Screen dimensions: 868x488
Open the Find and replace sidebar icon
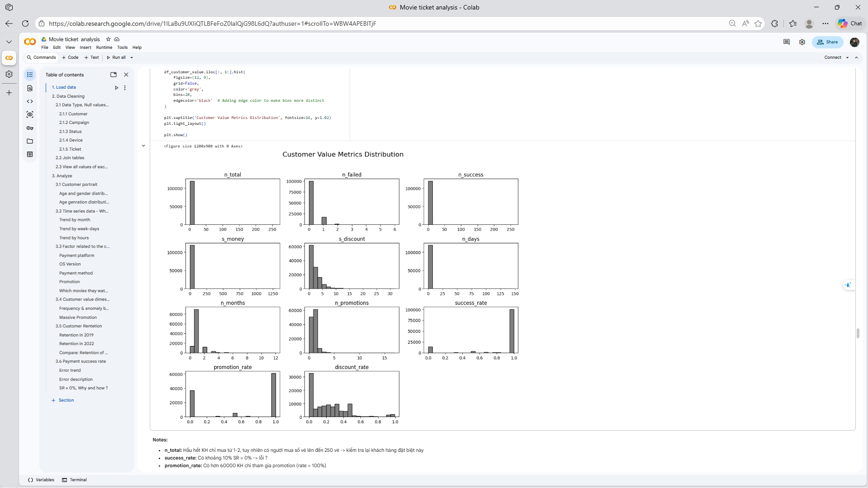(x=30, y=88)
